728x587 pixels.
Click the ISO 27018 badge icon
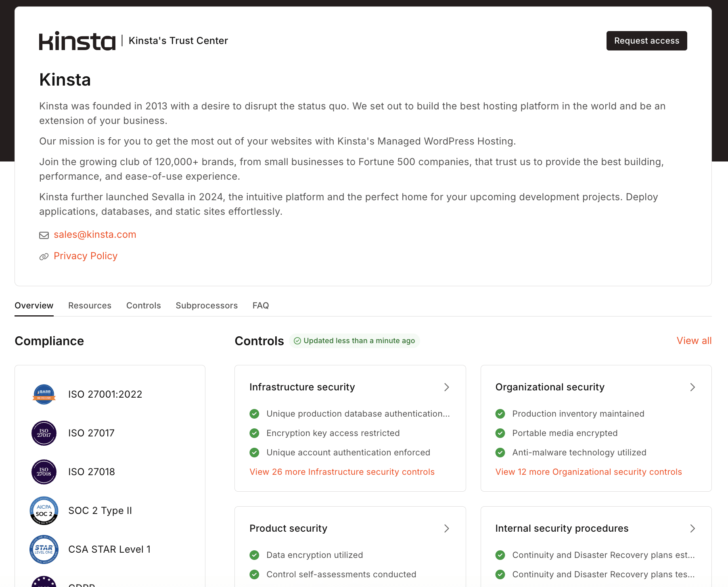pos(44,472)
